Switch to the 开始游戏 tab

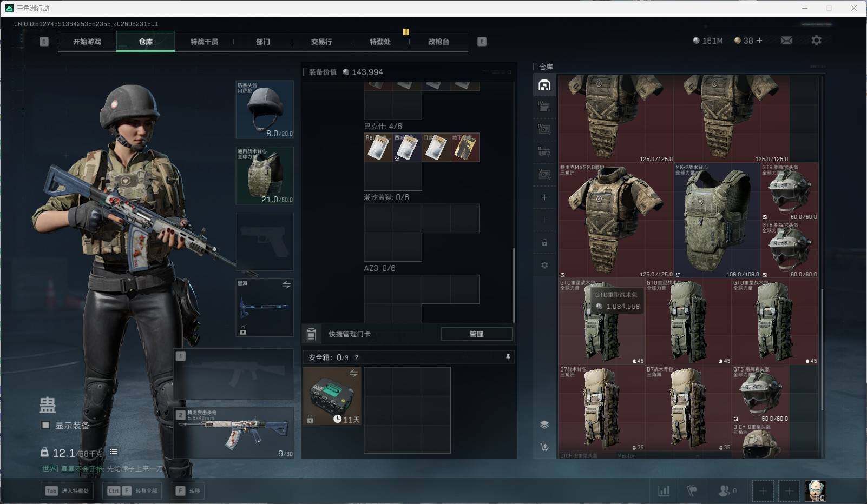point(87,42)
